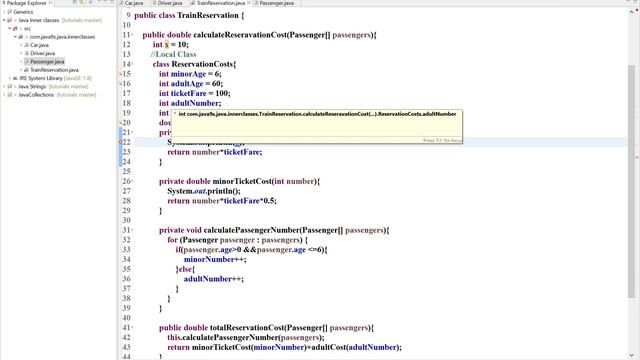Click the Java Inner classes project icon
Screen dimensions: 640x360
tap(9, 20)
